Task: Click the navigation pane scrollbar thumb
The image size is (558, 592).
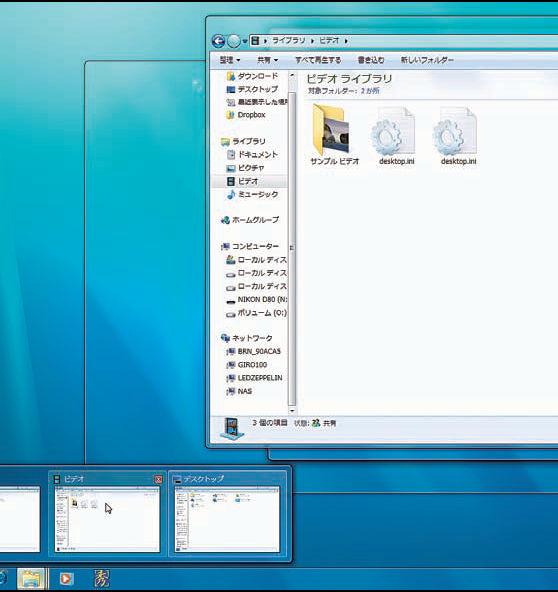Action: point(292,248)
